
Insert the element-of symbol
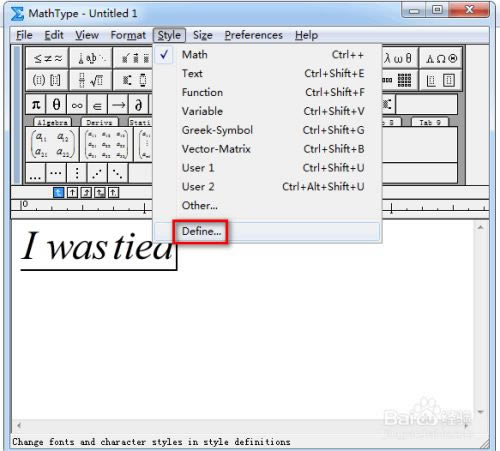coord(97,105)
